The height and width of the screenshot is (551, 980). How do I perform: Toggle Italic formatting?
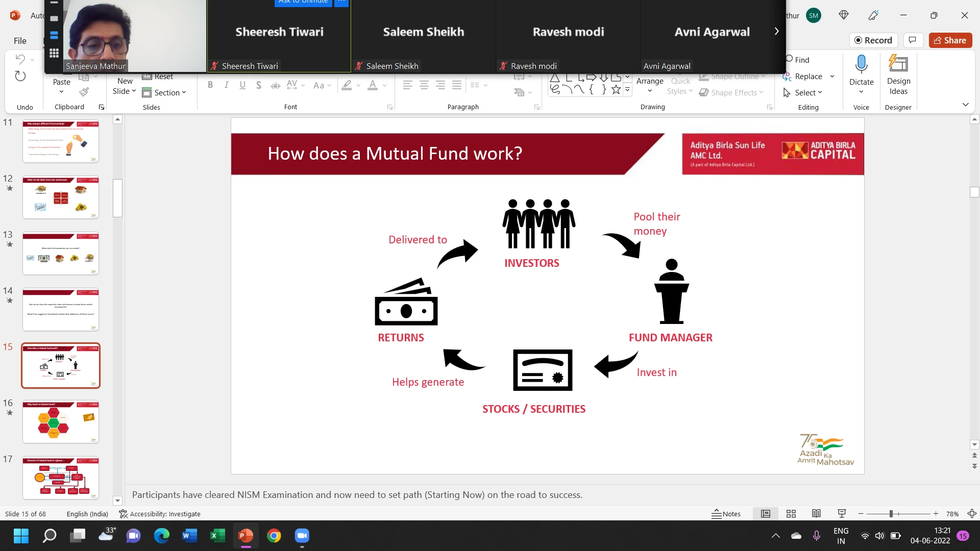tap(226, 85)
